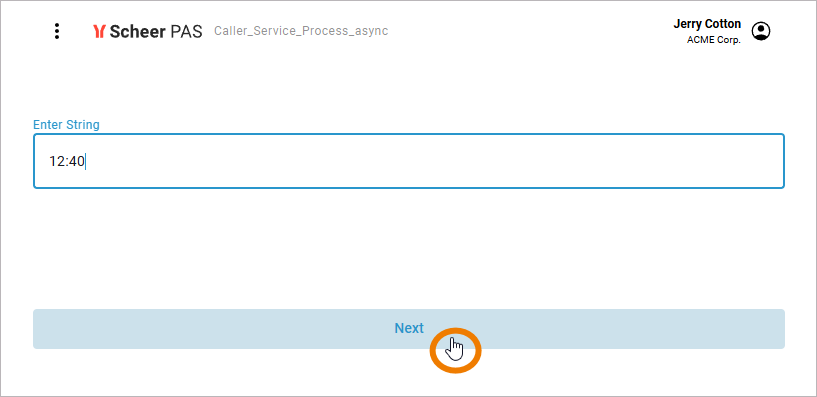Open the Jerry Cotton user name
This screenshot has width=817, height=397.
[x=707, y=24]
